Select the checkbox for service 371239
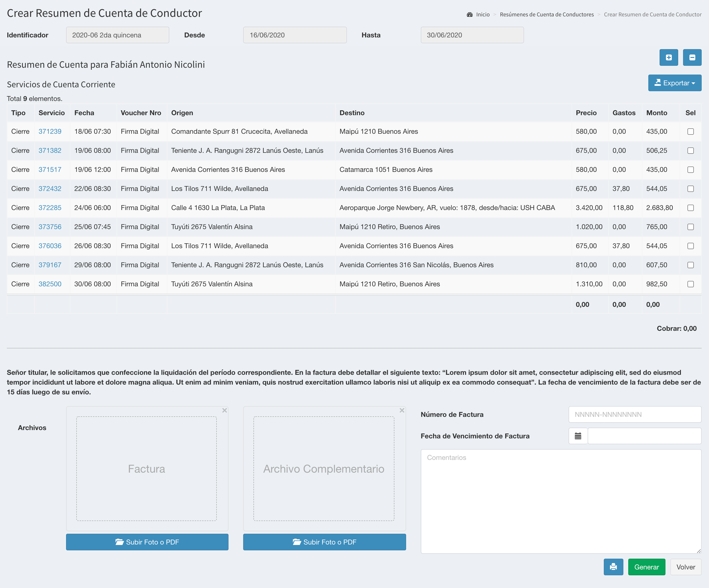 tap(690, 132)
